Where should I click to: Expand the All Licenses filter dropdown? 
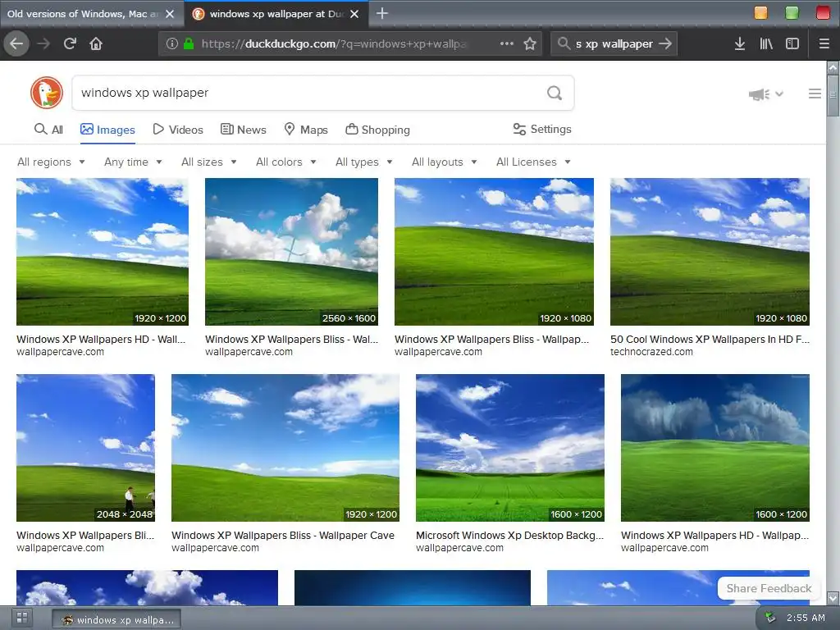pos(533,162)
